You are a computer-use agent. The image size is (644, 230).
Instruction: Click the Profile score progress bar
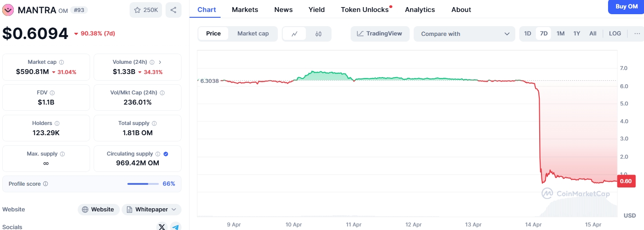point(143,184)
